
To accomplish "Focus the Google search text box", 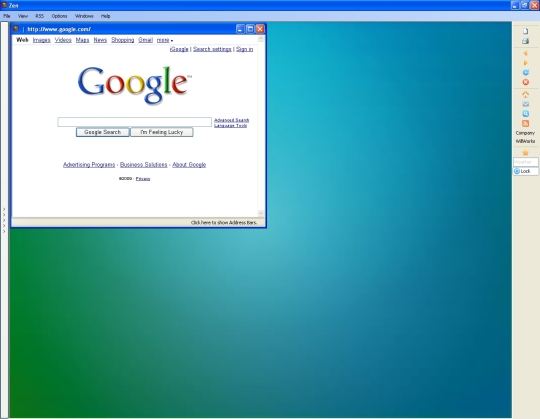I will [x=135, y=122].
